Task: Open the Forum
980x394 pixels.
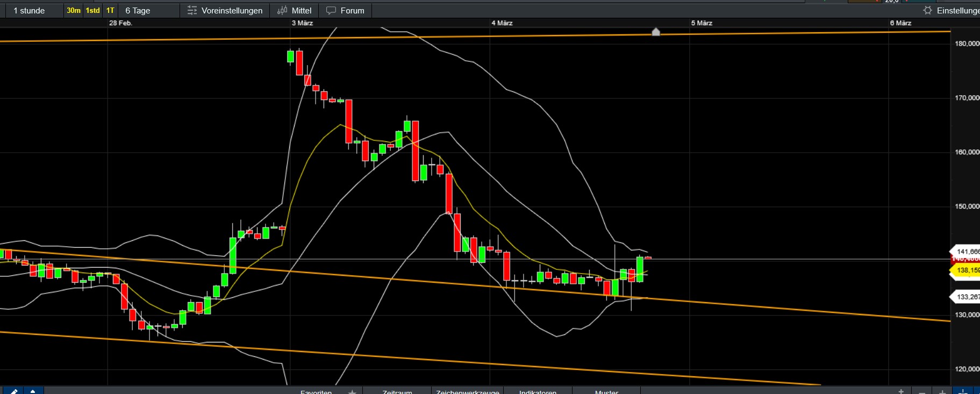Action: [x=345, y=11]
